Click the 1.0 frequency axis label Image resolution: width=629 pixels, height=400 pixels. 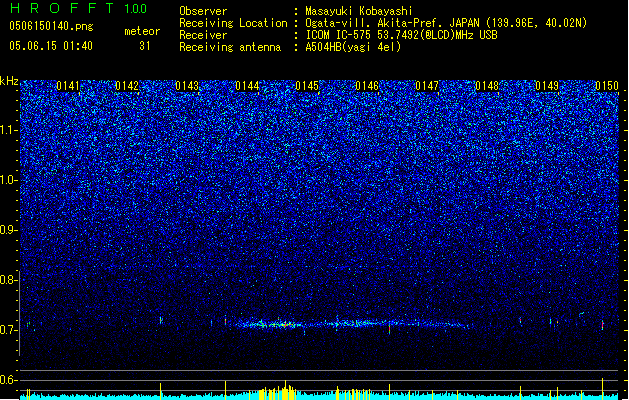(x=8, y=180)
